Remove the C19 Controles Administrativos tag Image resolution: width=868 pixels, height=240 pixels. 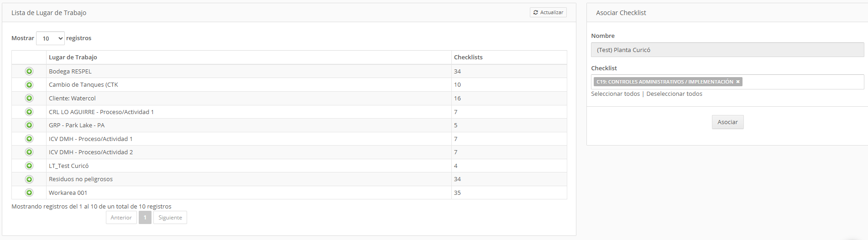click(737, 82)
